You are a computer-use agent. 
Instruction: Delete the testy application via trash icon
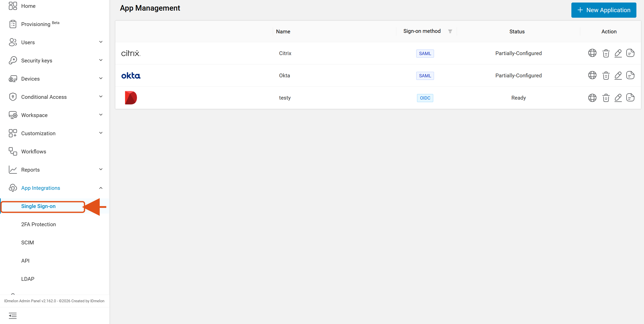pyautogui.click(x=606, y=98)
